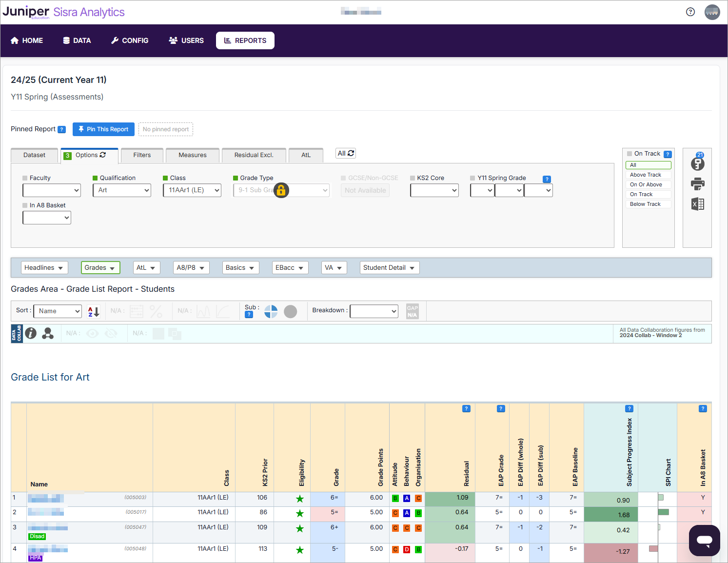Export the report using the Excel icon

[697, 204]
